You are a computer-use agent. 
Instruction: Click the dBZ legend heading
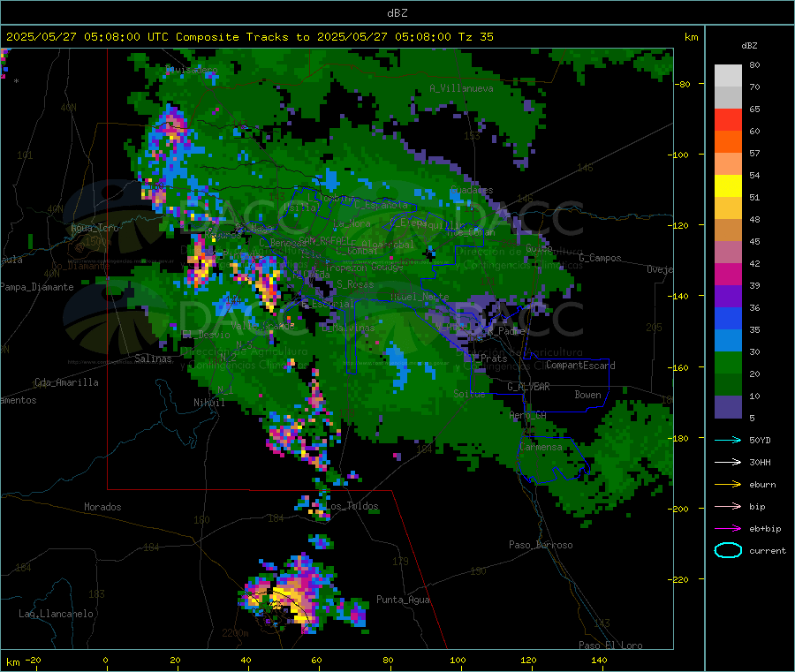[749, 46]
